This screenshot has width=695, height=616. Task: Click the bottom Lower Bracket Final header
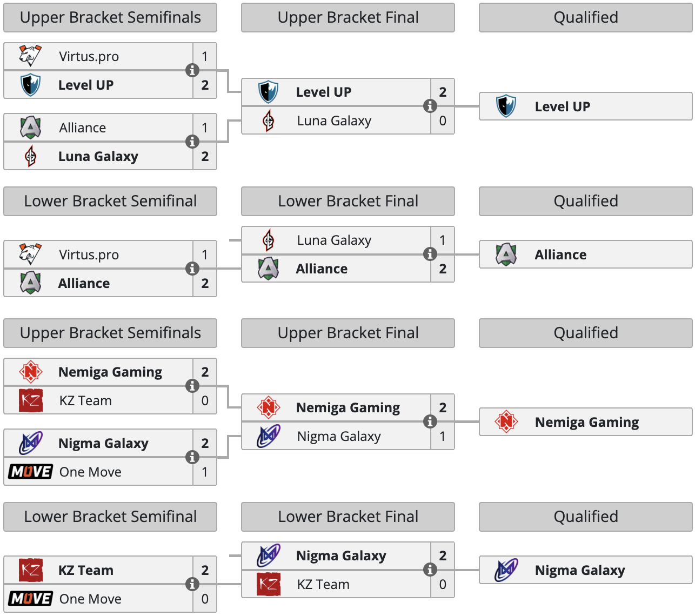348,517
